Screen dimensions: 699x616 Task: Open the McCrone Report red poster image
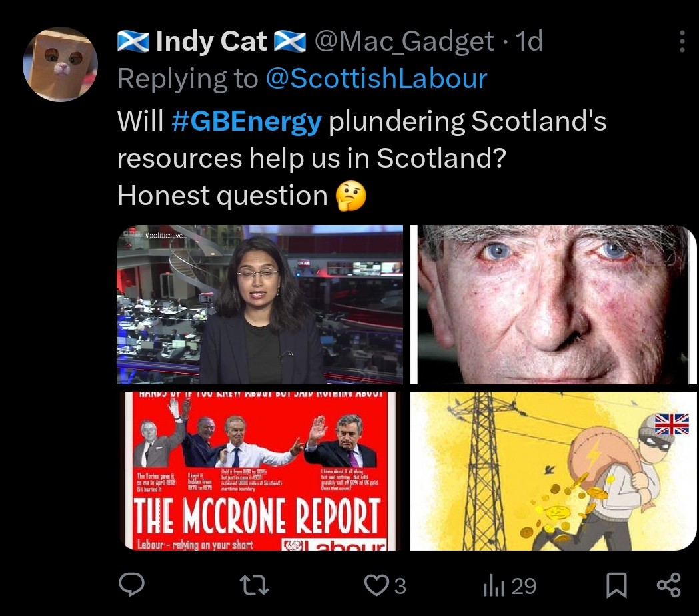260,471
